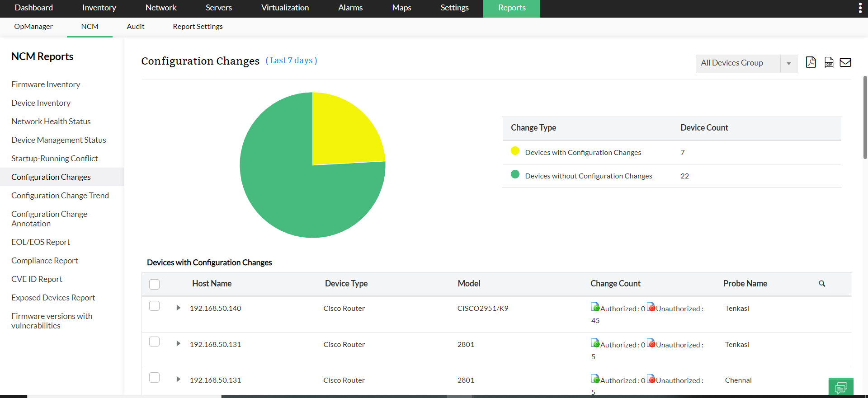868x398 pixels.
Task: Open Firmware Inventory report
Action: pos(46,84)
